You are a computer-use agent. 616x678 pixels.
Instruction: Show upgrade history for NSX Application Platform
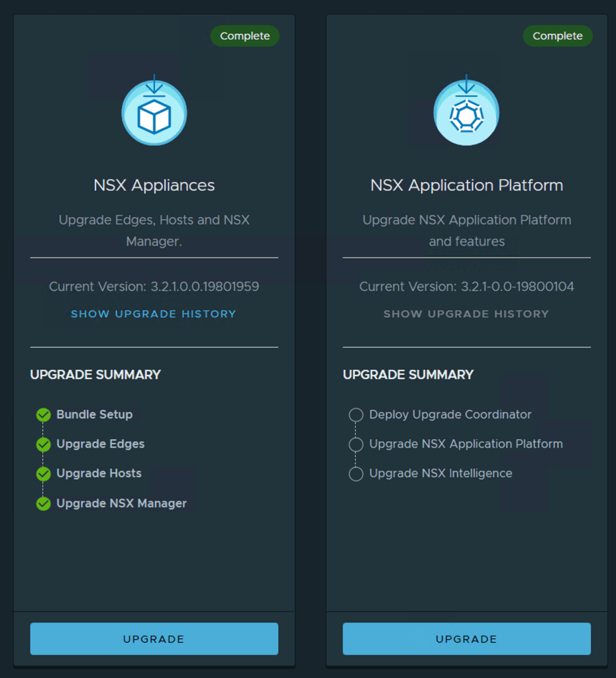(x=466, y=314)
